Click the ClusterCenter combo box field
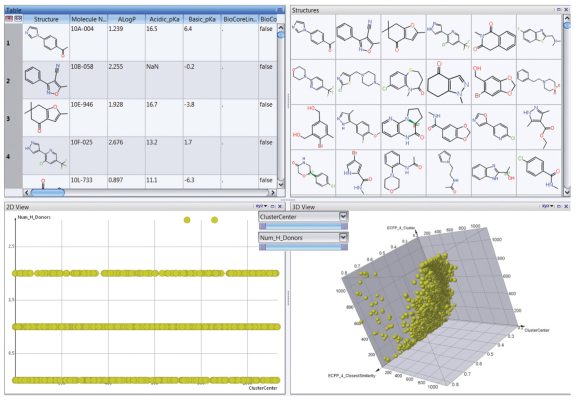577x400 pixels. (303, 216)
